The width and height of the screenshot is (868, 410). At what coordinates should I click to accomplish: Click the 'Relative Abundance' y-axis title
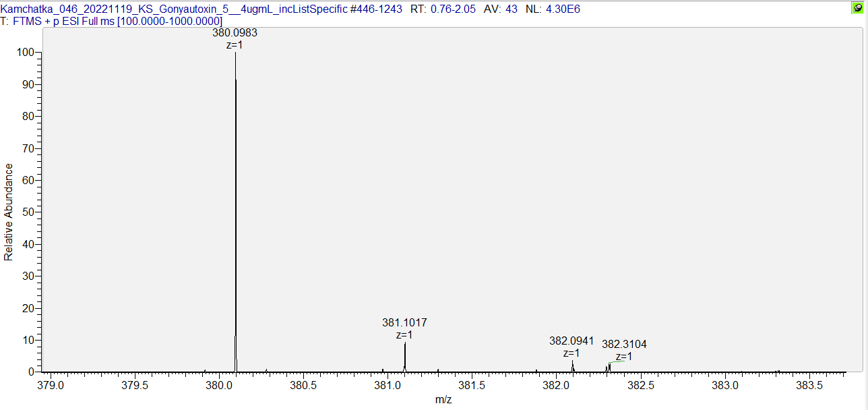click(x=9, y=212)
